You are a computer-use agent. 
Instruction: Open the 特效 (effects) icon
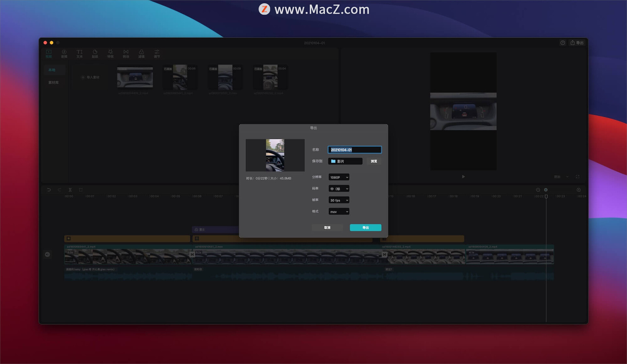110,54
